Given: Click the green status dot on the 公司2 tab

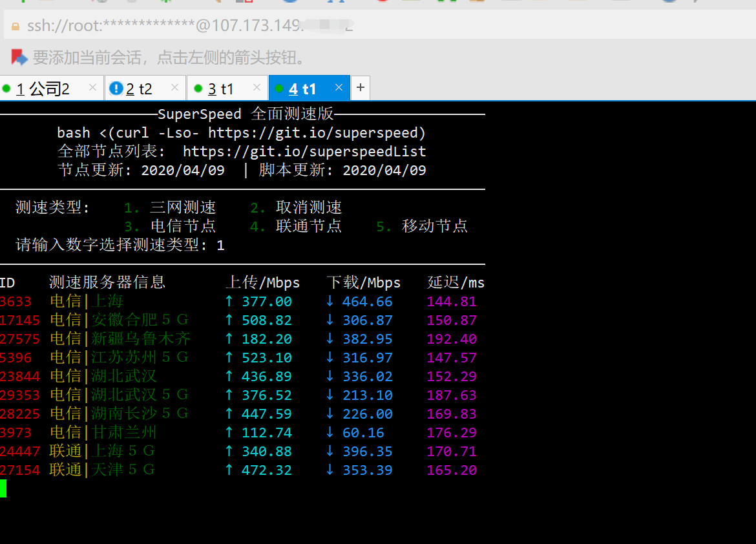Looking at the screenshot, I should pyautogui.click(x=6, y=89).
